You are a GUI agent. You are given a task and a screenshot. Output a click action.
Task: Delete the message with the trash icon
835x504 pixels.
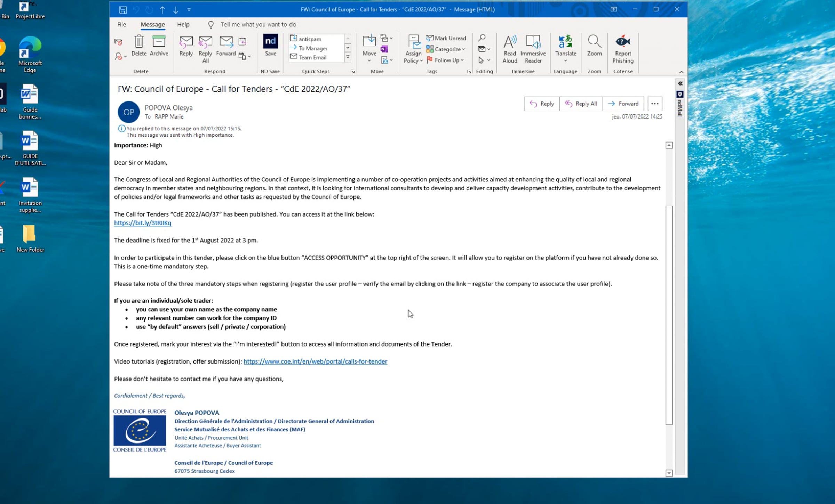[139, 46]
